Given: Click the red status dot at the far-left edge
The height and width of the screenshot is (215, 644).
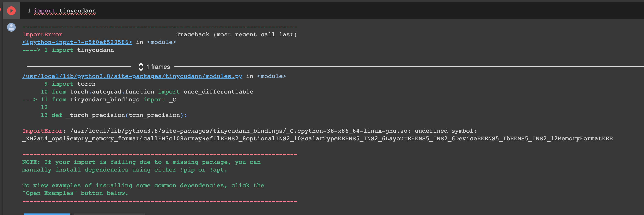Looking at the screenshot, I should pyautogui.click(x=1, y=10).
